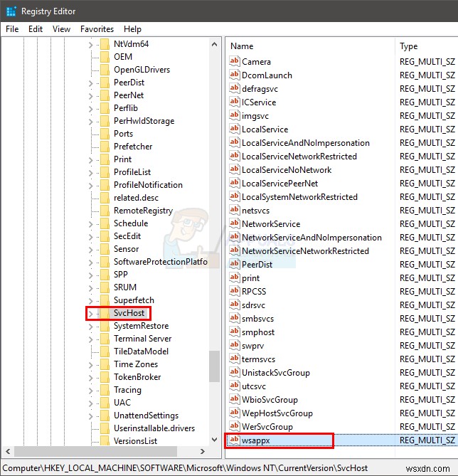Image resolution: width=458 pixels, height=476 pixels.
Task: Select the LocalSystemNetworkRestricted value
Action: click(x=299, y=197)
